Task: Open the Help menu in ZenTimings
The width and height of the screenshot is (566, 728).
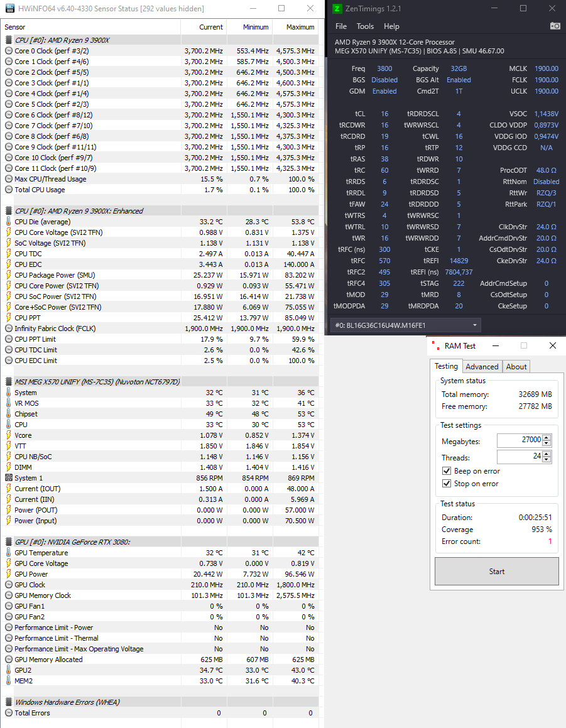Action: (x=391, y=26)
